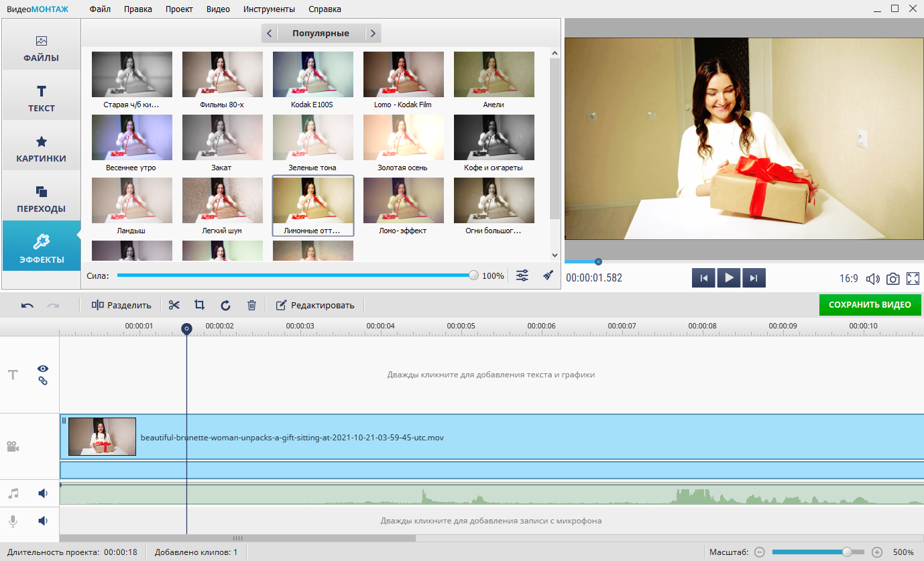
Task: Toggle text track visibility eye icon
Action: click(x=43, y=369)
